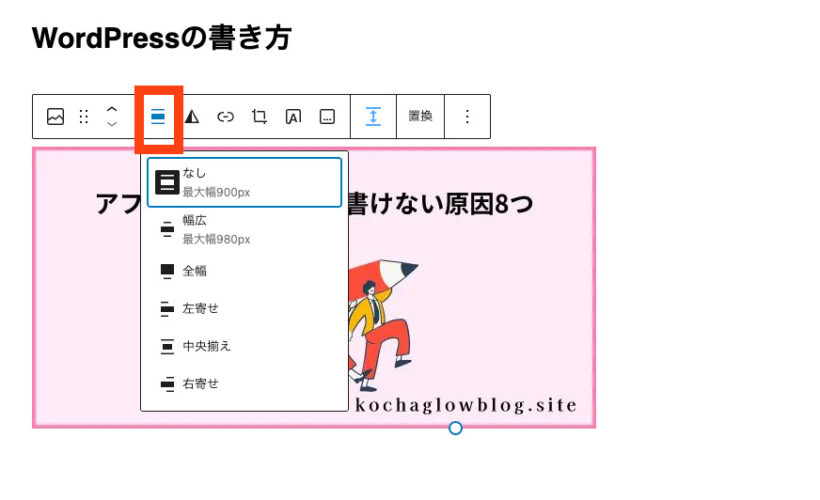Click the 置換 replace button
Image resolution: width=820 pixels, height=500 pixels.
tap(420, 116)
